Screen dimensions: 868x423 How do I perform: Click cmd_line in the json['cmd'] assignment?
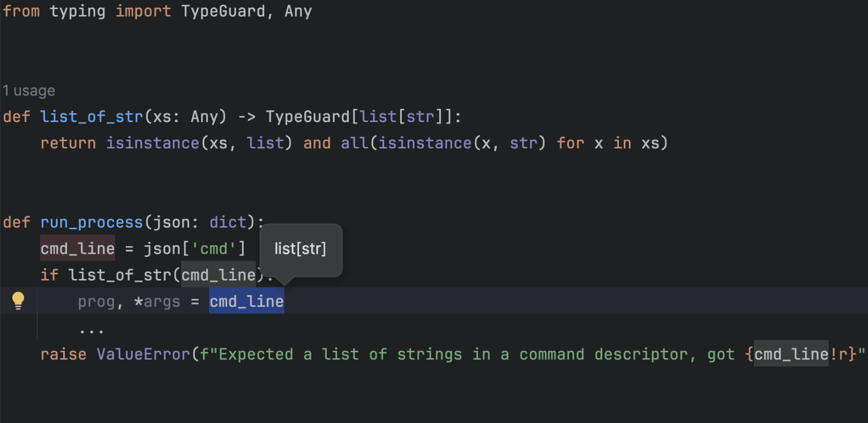click(x=78, y=249)
